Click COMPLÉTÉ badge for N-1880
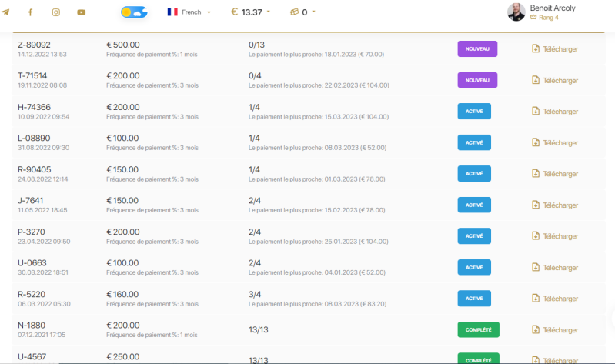 479,329
